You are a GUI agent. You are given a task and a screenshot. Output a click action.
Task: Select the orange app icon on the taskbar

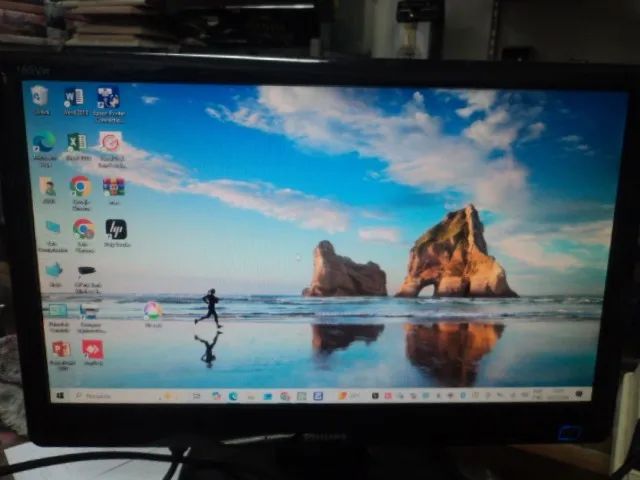pyautogui.click(x=342, y=396)
